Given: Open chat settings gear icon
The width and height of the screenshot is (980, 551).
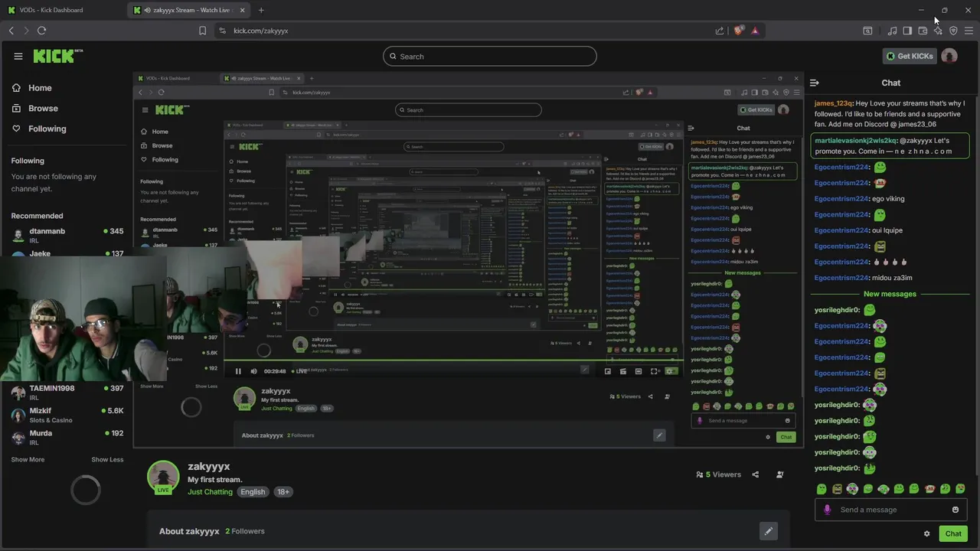Looking at the screenshot, I should [926, 533].
